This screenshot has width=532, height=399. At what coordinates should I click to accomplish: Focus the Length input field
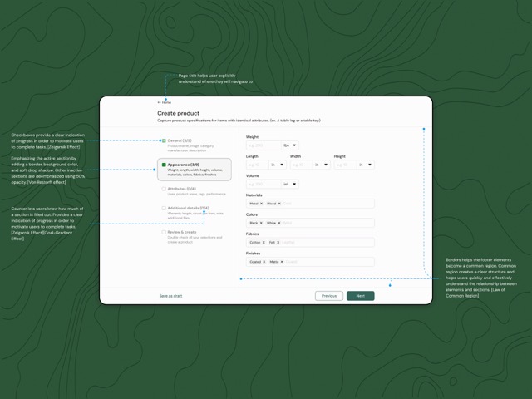pos(257,165)
